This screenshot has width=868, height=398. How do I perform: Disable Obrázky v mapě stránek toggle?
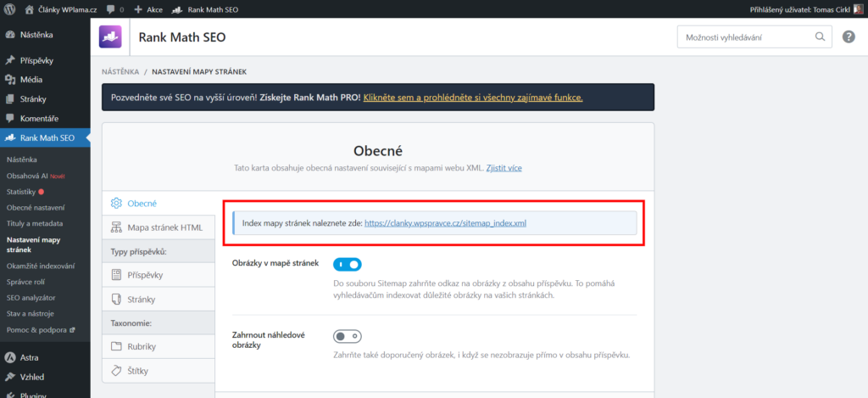point(347,264)
